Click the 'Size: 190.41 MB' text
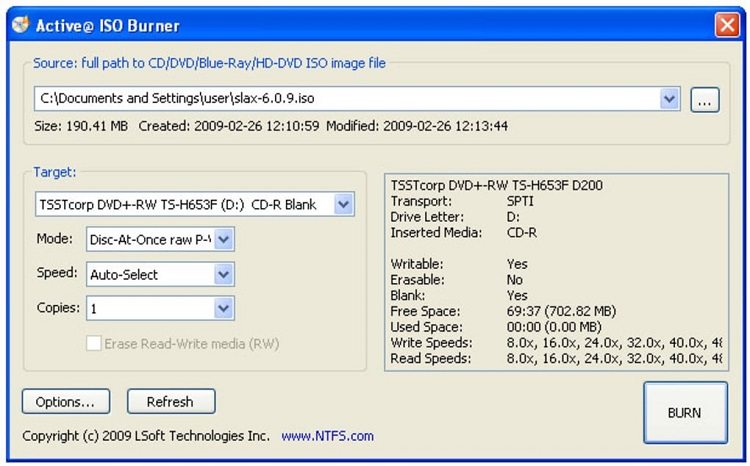 (81, 126)
